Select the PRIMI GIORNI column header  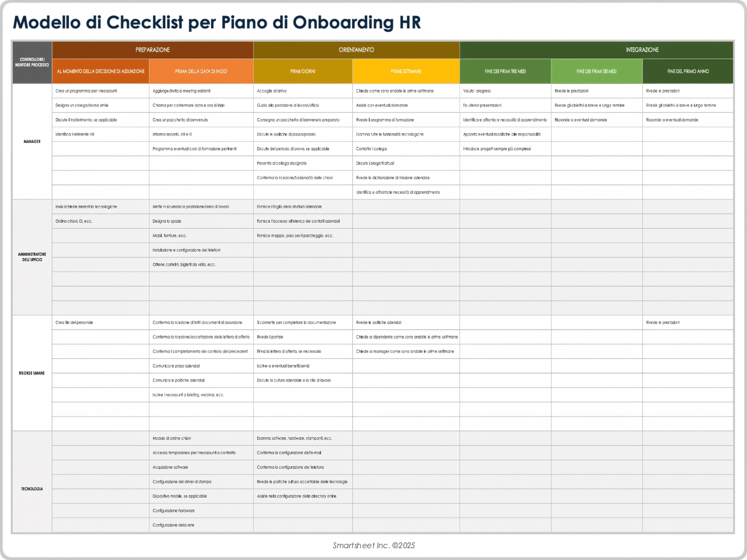[303, 71]
